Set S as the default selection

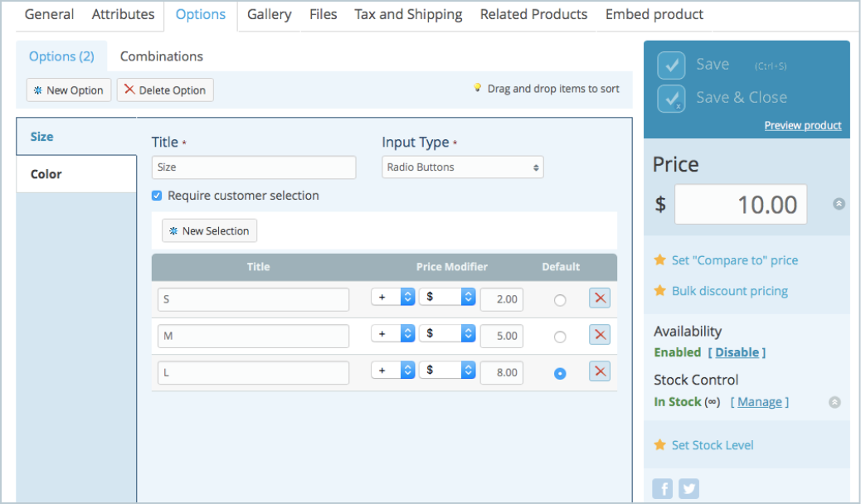click(x=560, y=300)
